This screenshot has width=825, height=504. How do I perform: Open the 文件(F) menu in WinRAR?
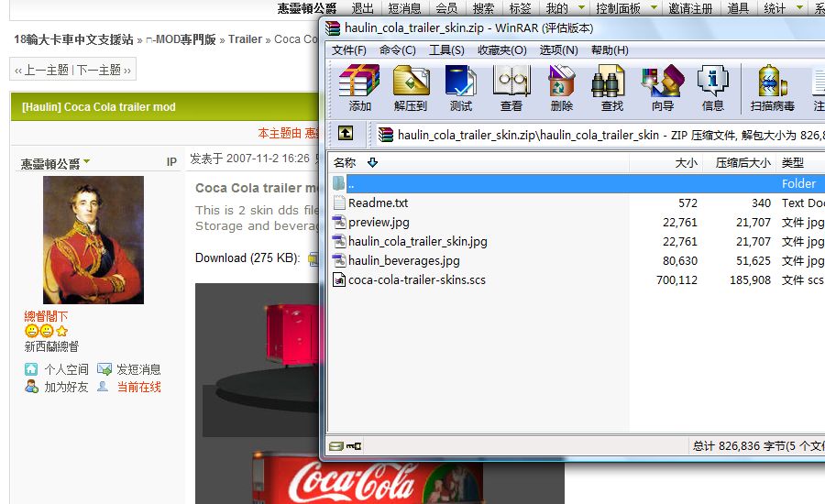tap(348, 50)
